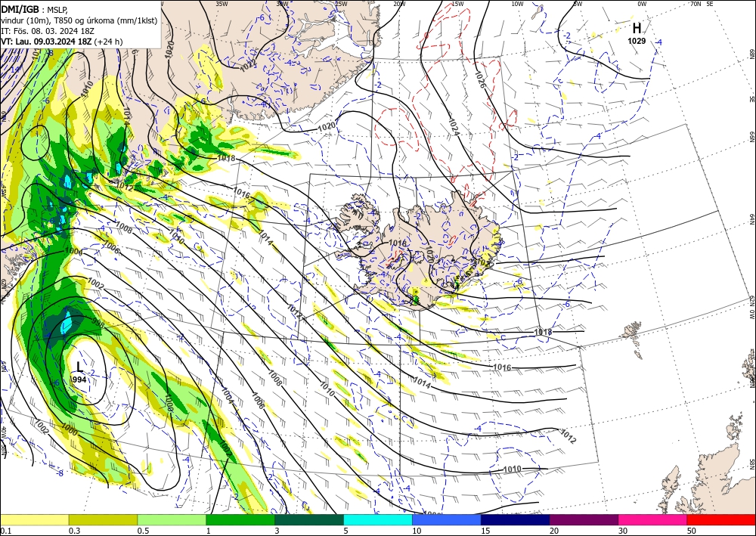Screen dimensions: 756x536
Task: Click the legend value "50"
Action: coord(692,531)
